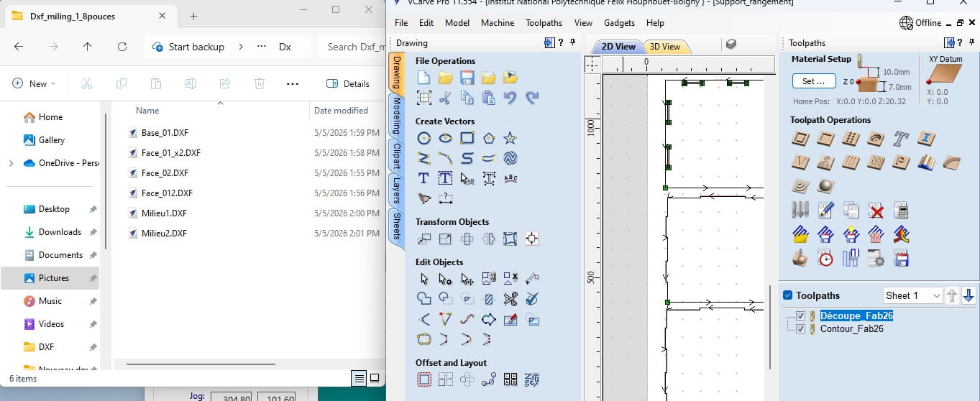Click the Save Toolpaths disk icon

(901, 258)
